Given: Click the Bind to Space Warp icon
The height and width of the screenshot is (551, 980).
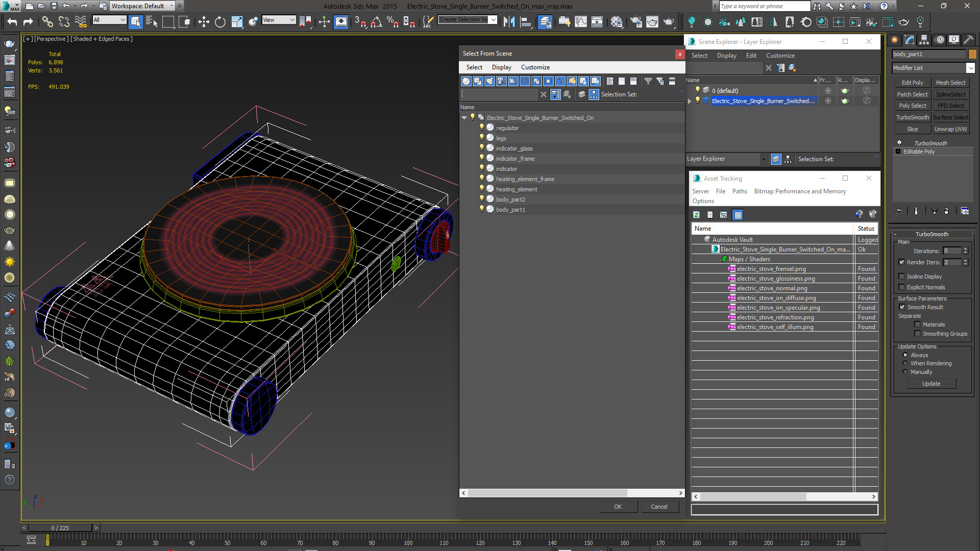Looking at the screenshot, I should (x=80, y=21).
